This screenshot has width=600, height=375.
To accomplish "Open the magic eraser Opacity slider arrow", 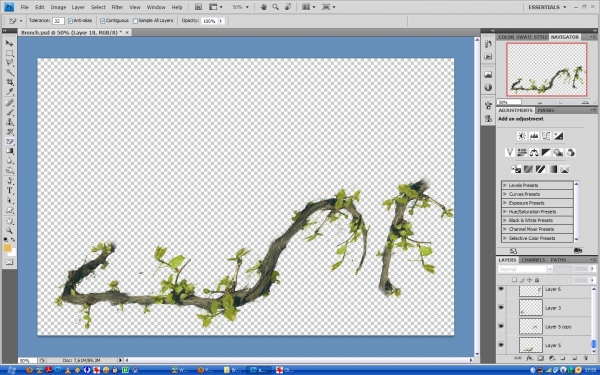I will (221, 21).
